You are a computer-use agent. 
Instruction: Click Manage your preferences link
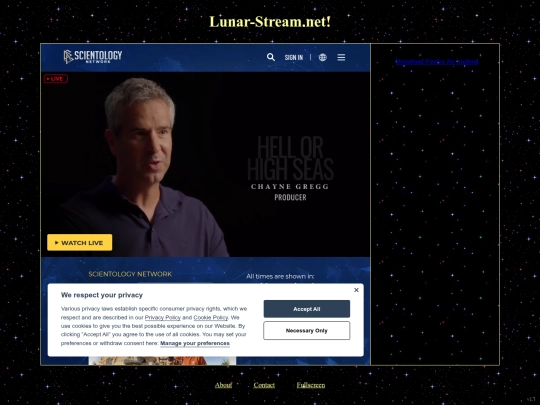tap(195, 343)
